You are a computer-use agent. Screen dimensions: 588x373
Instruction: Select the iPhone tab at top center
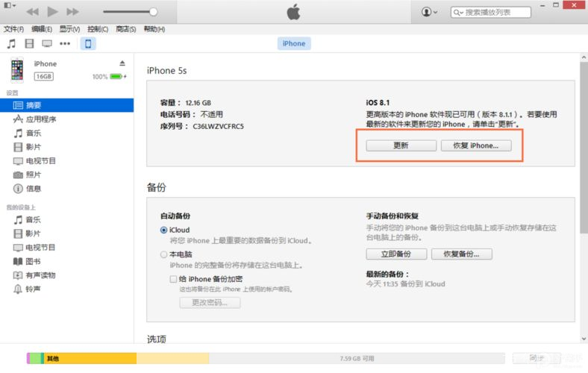(x=294, y=43)
